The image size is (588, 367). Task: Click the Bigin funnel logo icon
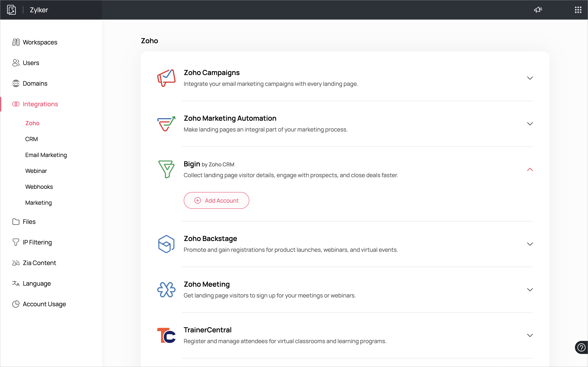(x=166, y=169)
